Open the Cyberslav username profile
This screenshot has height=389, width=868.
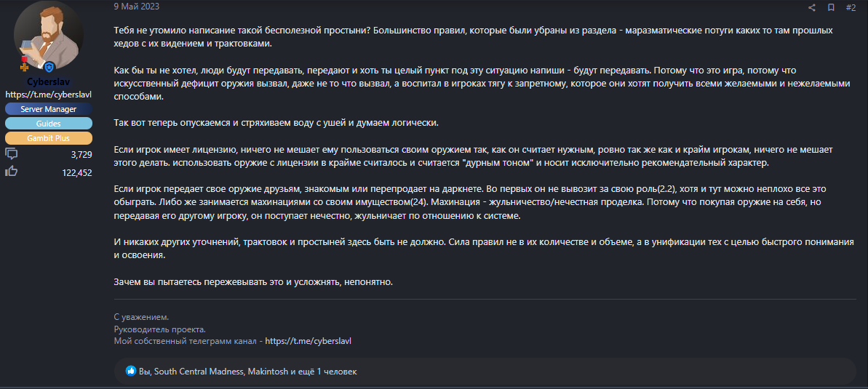pos(48,82)
